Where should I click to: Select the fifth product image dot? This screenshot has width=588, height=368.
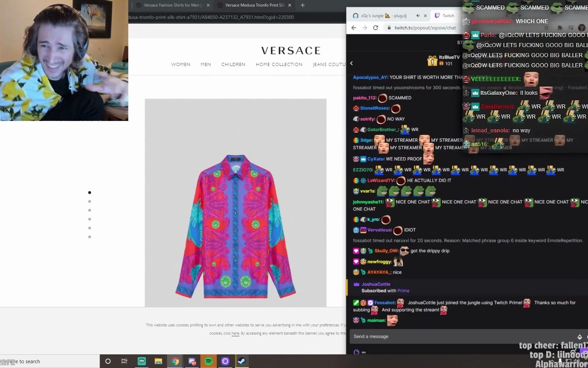89,228
